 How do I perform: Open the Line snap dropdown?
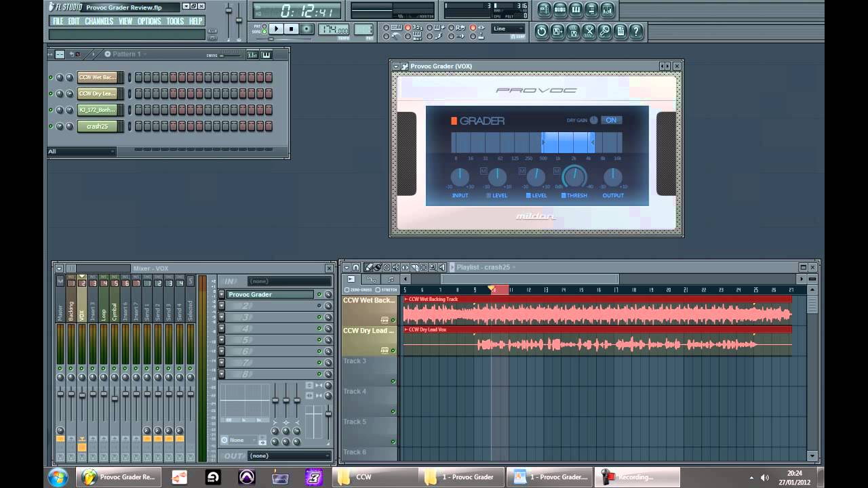pyautogui.click(x=508, y=28)
